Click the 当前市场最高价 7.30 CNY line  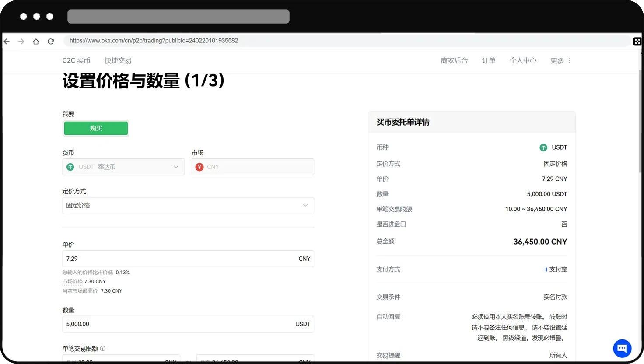click(x=92, y=291)
